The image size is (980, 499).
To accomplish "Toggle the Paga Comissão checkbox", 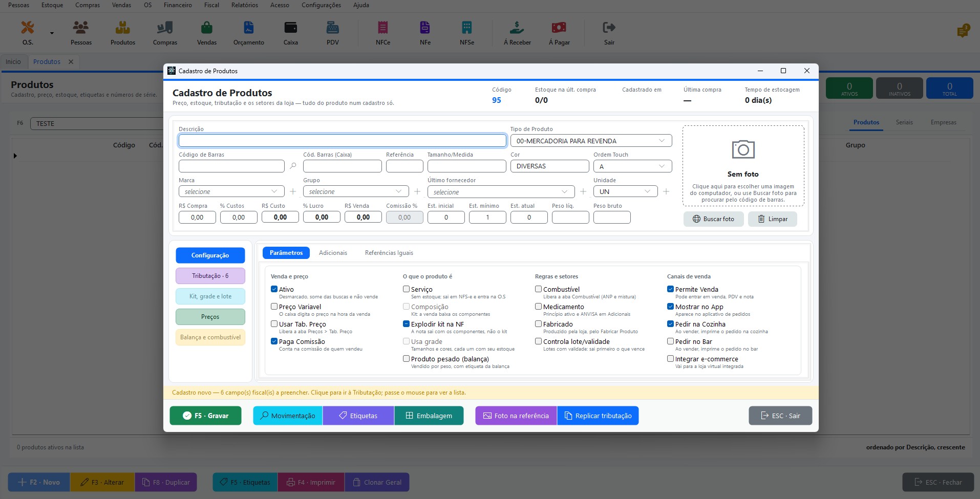I will click(274, 341).
